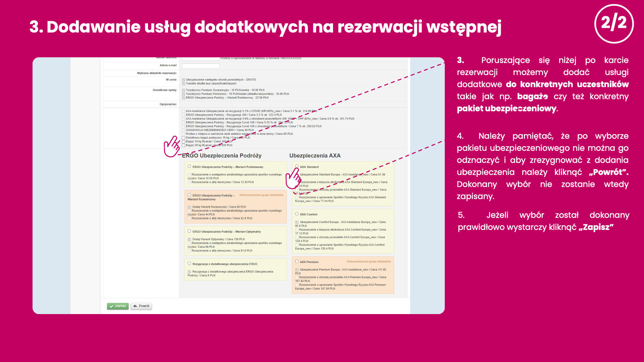The width and height of the screenshot is (644, 362).
Task: Click the 'Opcjonalnie:' row label
Action: (x=168, y=104)
